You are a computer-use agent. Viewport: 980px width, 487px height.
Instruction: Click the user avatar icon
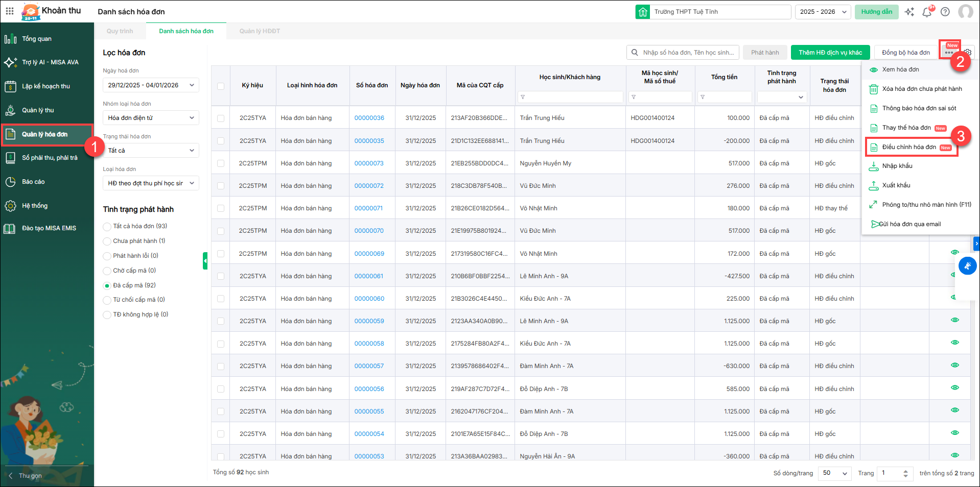tap(965, 12)
